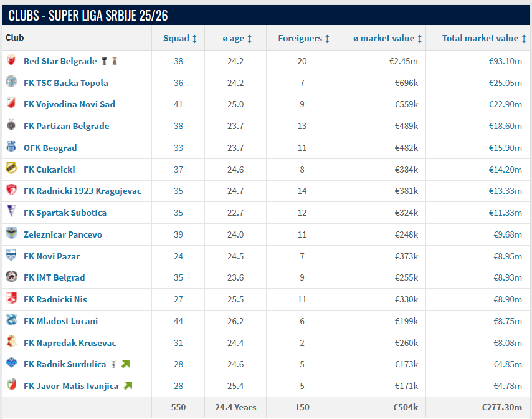Click the FK Napredak Krusevac crest icon
Image resolution: width=532 pixels, height=419 pixels.
point(11,343)
